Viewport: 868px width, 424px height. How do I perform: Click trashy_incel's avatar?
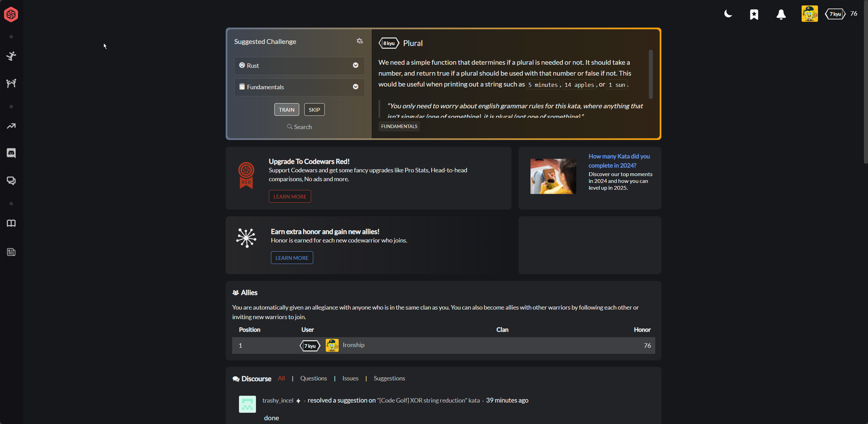247,404
